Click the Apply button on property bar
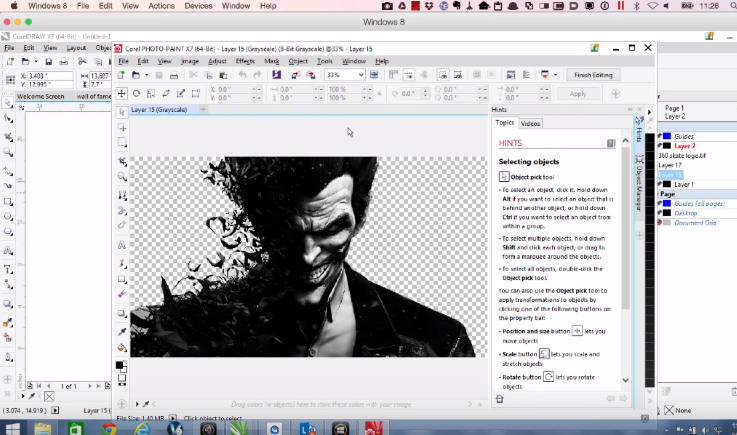Viewport: 737px width, 435px height. coord(578,94)
